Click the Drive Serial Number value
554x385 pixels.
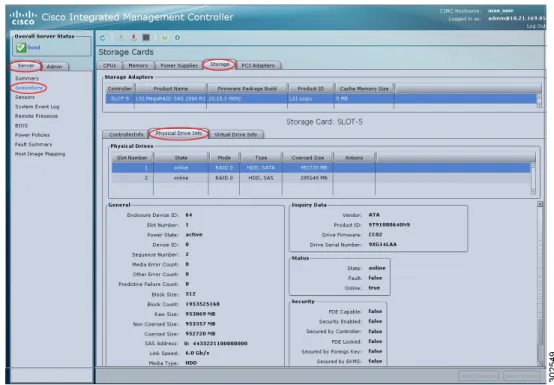click(383, 244)
